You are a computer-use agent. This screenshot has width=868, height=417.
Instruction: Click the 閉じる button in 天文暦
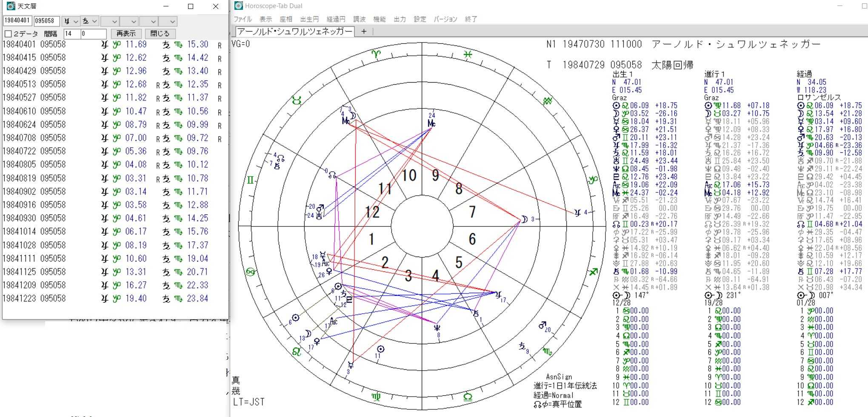pyautogui.click(x=160, y=34)
